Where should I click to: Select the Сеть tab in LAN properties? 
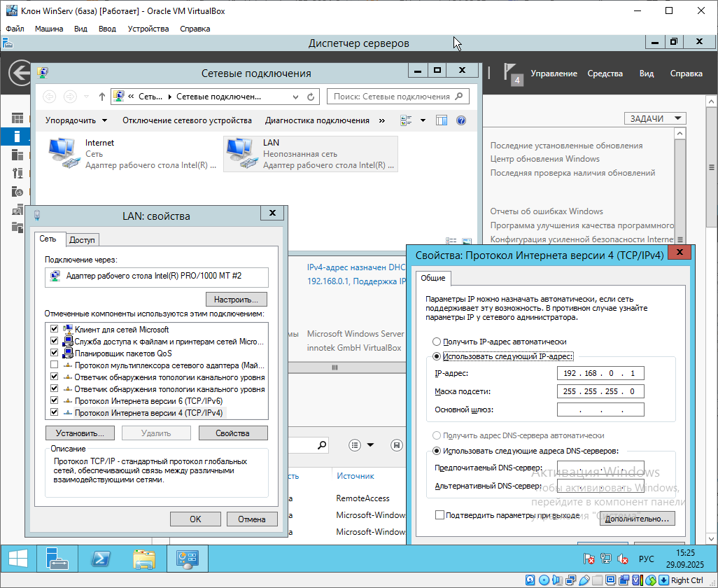[48, 239]
